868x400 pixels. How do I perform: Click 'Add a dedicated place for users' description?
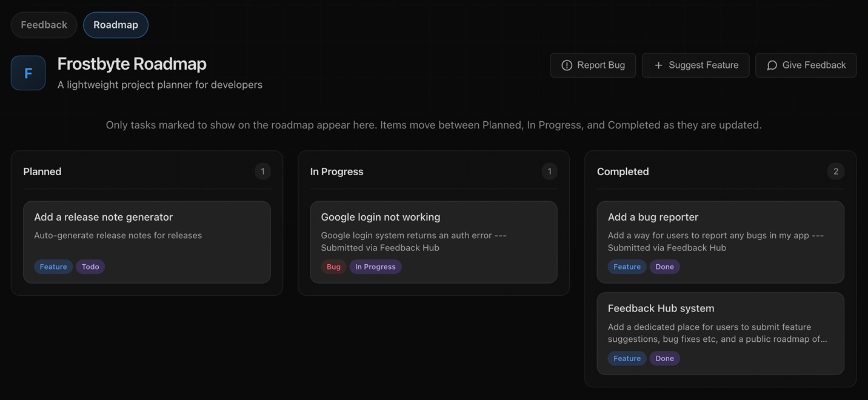coord(716,333)
